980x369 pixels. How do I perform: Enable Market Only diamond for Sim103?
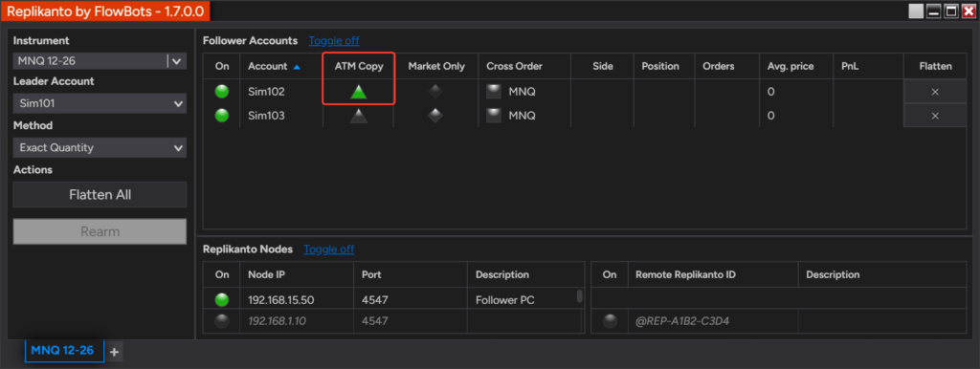(x=435, y=116)
